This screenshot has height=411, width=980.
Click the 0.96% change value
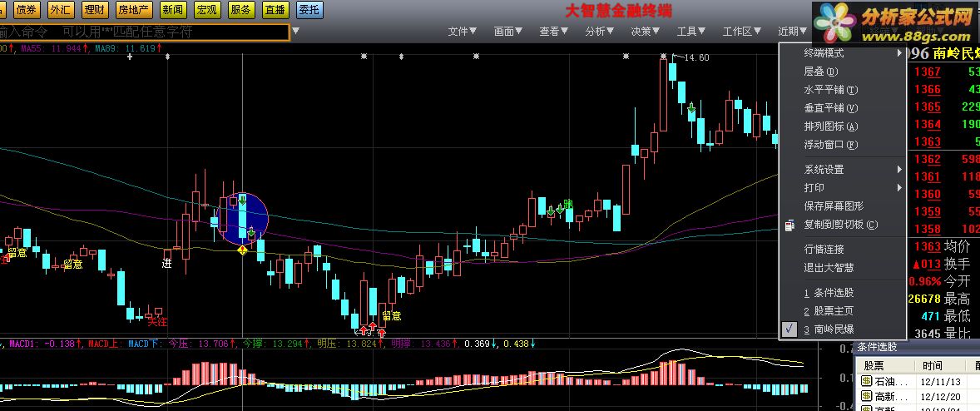(924, 281)
